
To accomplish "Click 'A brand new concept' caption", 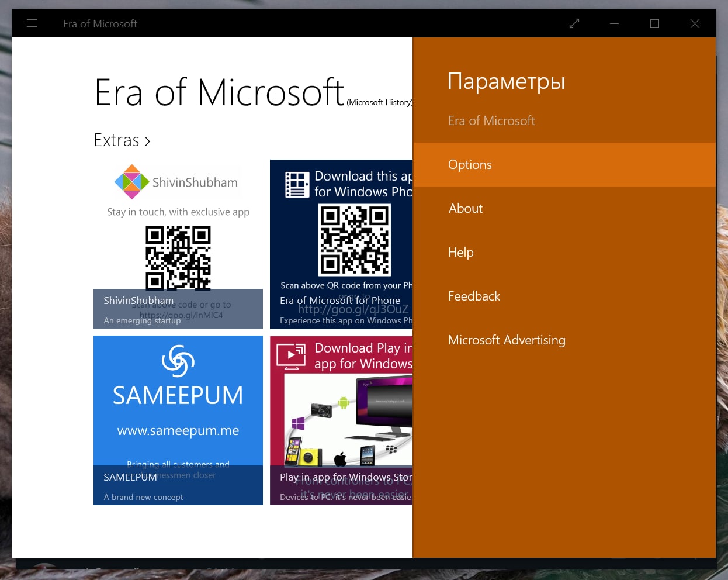I will [x=143, y=497].
